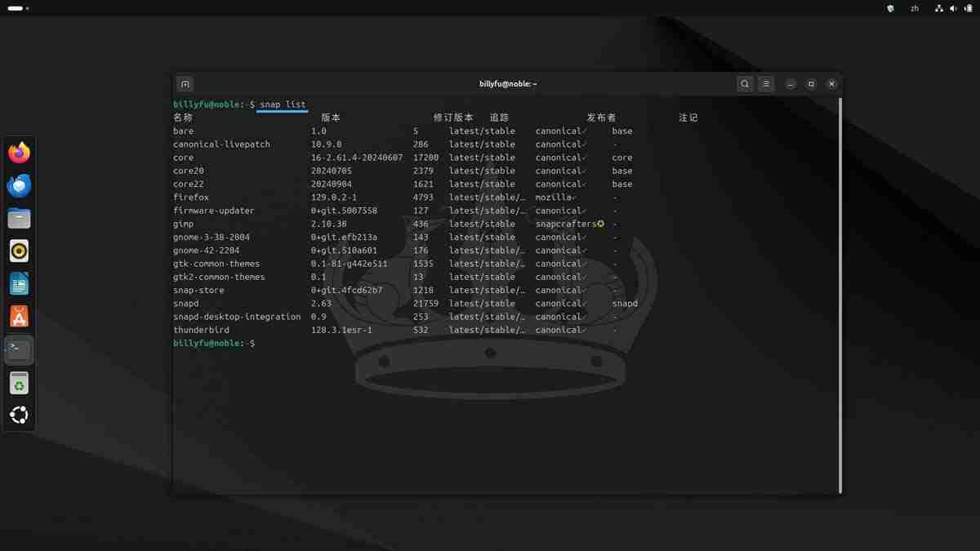Click the volume speaker indicator
Image resolution: width=980 pixels, height=551 pixels.
952,8
